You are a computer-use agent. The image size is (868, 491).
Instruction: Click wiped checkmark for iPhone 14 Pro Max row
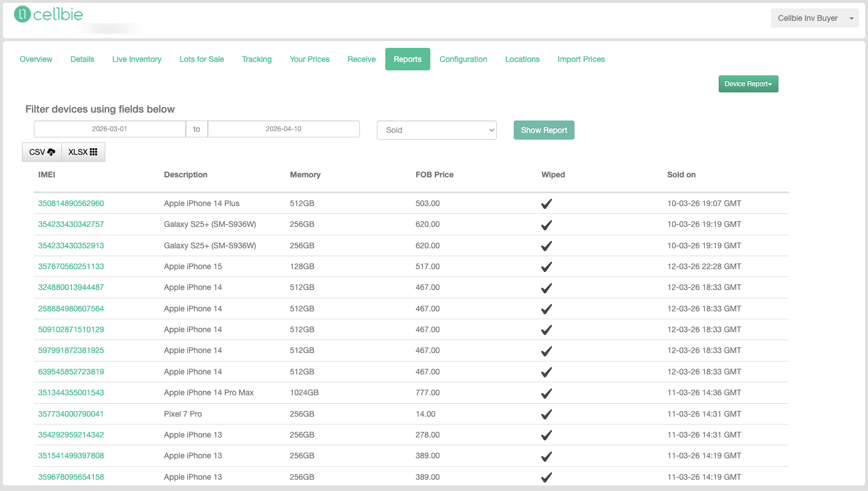(x=546, y=393)
